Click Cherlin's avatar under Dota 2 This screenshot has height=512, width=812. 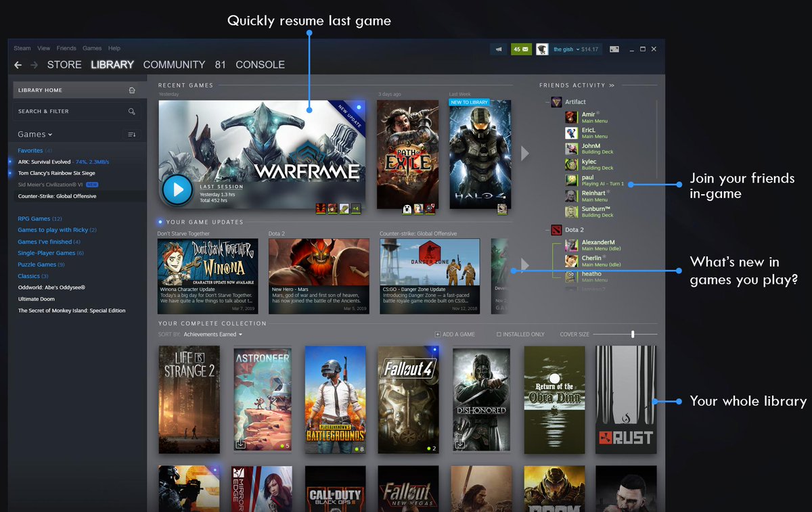572,260
